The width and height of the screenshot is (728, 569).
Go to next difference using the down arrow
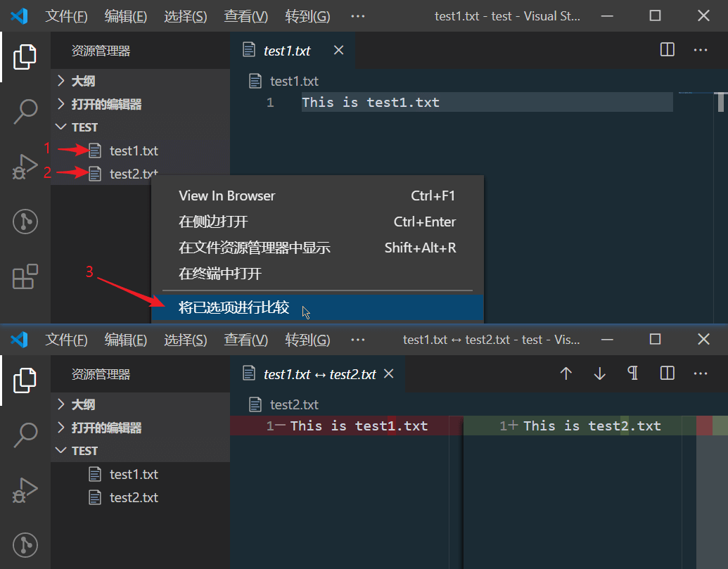click(x=599, y=373)
